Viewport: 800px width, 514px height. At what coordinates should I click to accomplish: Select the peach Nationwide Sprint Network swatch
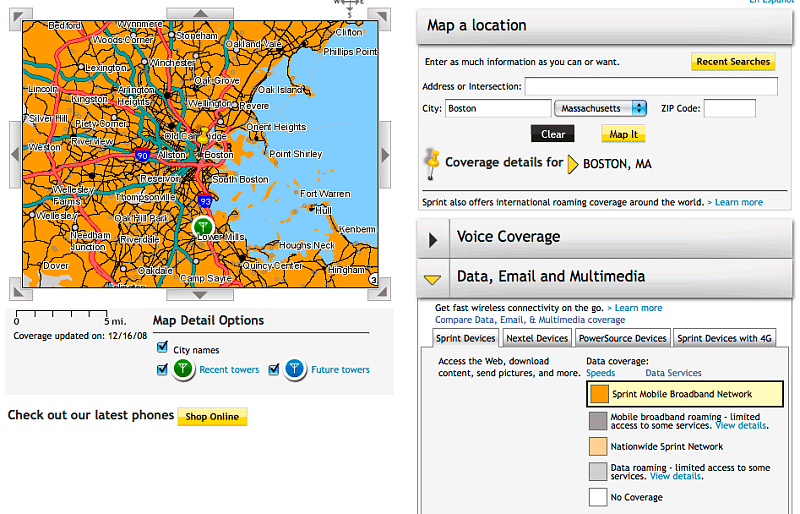(x=598, y=446)
